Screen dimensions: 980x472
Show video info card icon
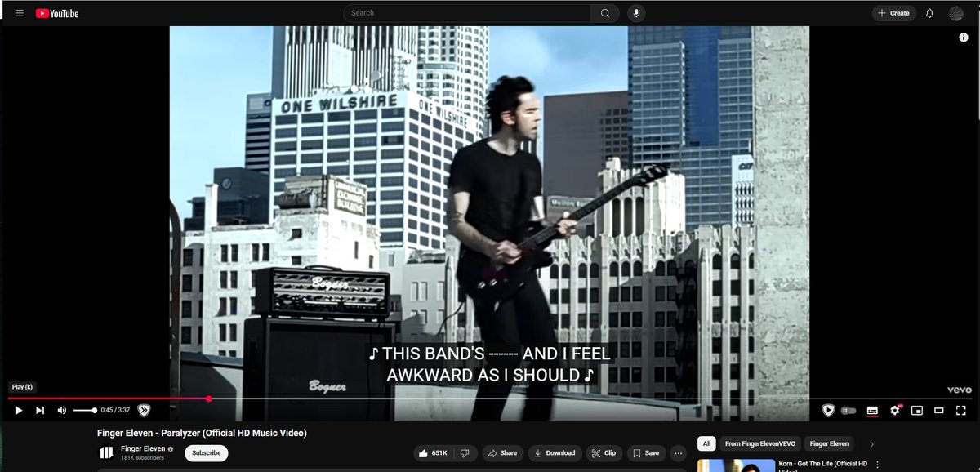coord(964,38)
